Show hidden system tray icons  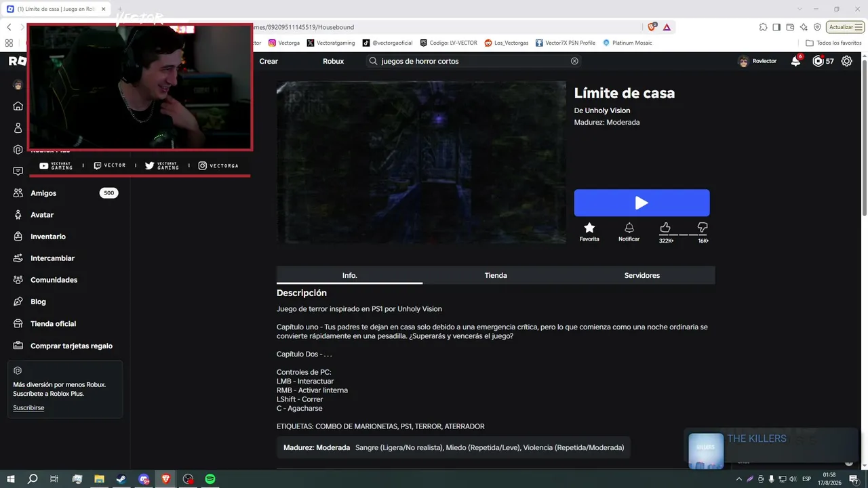click(x=739, y=479)
